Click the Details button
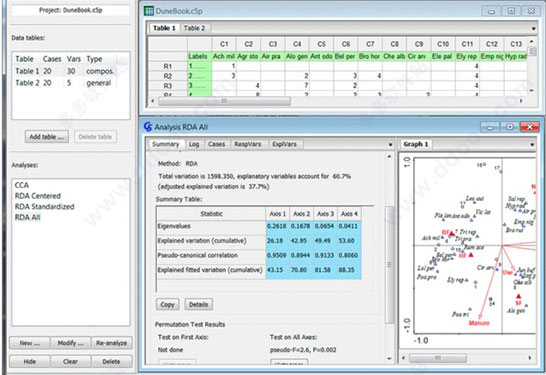Screen dimensions: 546x375 [x=198, y=304]
